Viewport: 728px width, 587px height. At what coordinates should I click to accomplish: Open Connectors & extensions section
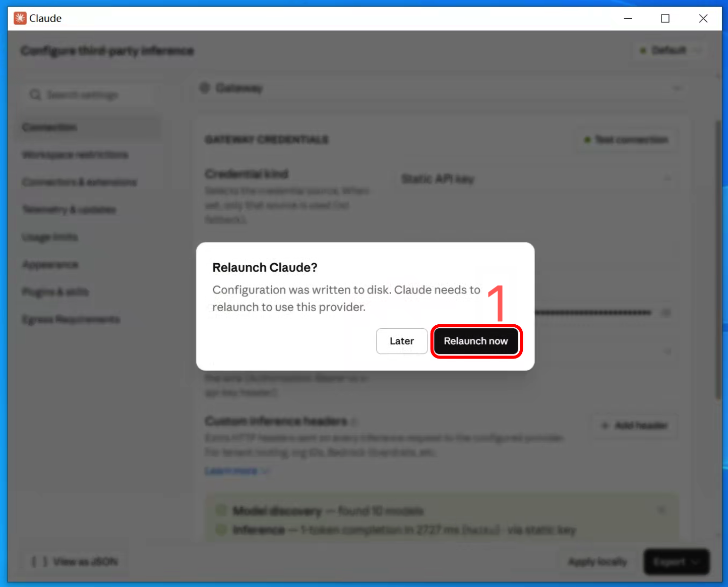[x=79, y=182]
